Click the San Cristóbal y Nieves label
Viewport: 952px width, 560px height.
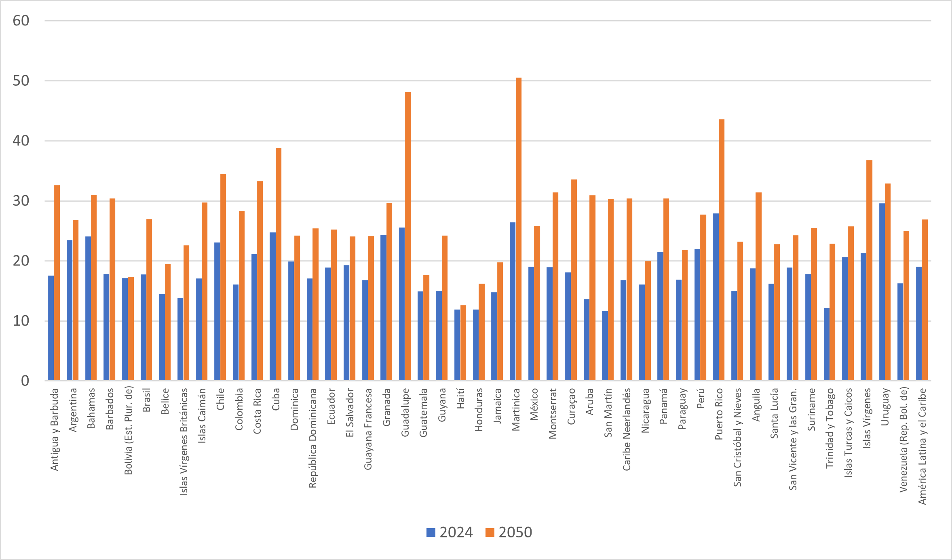[x=737, y=438]
